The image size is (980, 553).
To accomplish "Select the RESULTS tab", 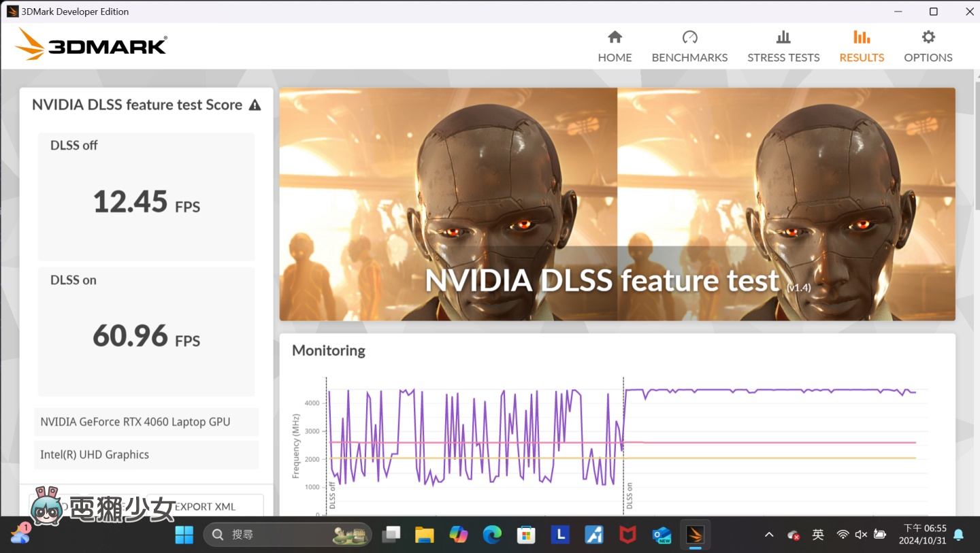I will click(862, 46).
